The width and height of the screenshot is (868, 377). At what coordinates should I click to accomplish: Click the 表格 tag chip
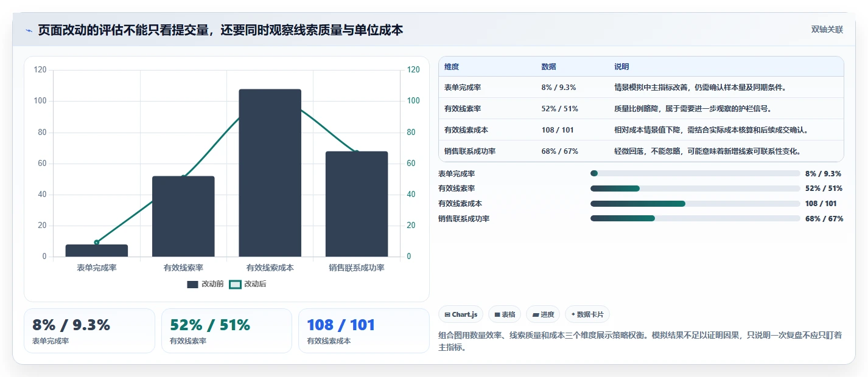[x=505, y=314]
